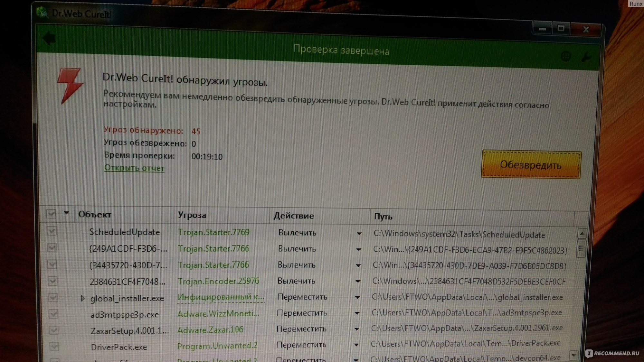Open action dropdown for {34435720-430D row
The height and width of the screenshot is (362, 644).
(x=358, y=266)
